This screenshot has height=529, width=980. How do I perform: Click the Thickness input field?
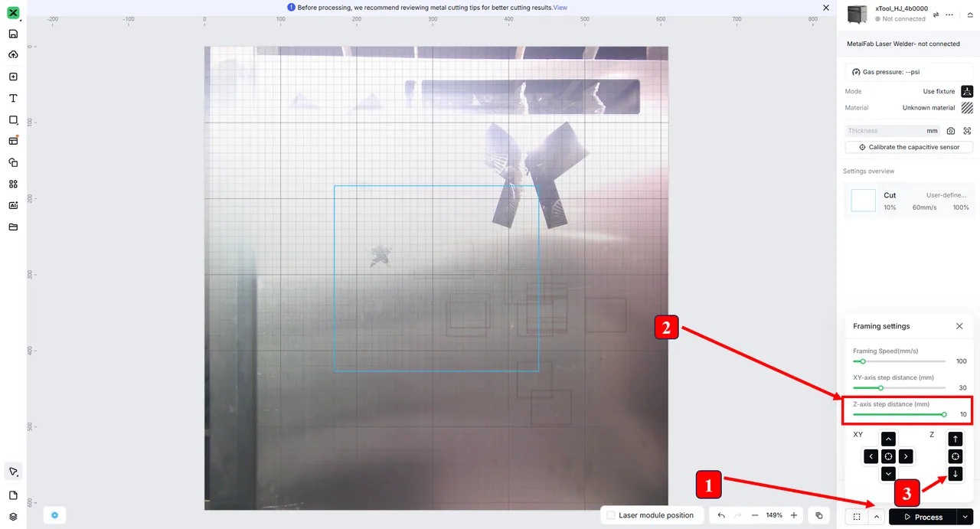(x=893, y=131)
